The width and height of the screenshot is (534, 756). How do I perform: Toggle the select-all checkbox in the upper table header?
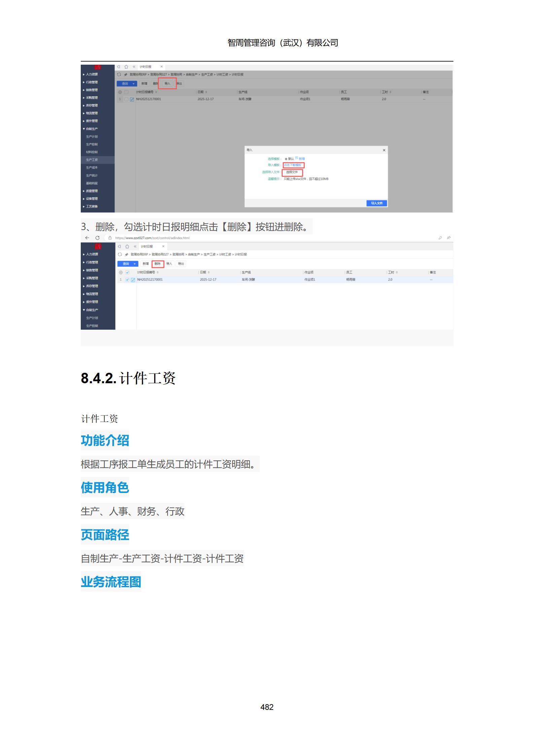pos(127,92)
